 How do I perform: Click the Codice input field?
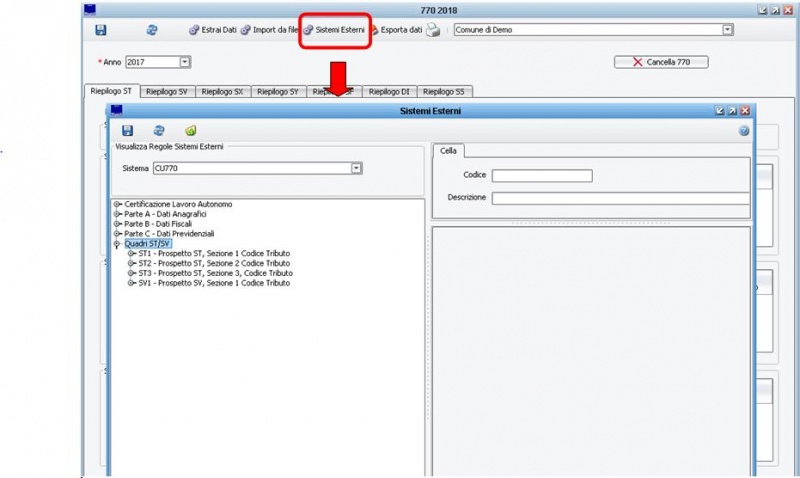[x=542, y=176]
